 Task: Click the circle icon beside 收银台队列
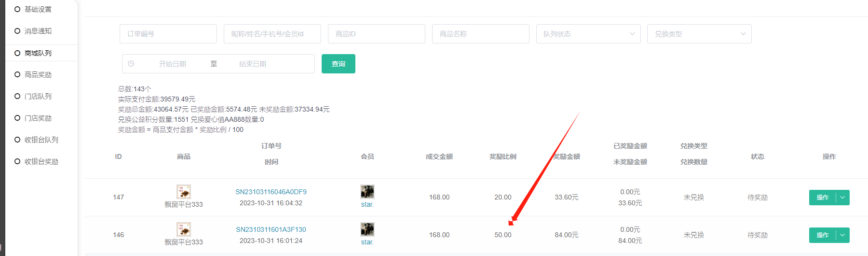pos(17,140)
